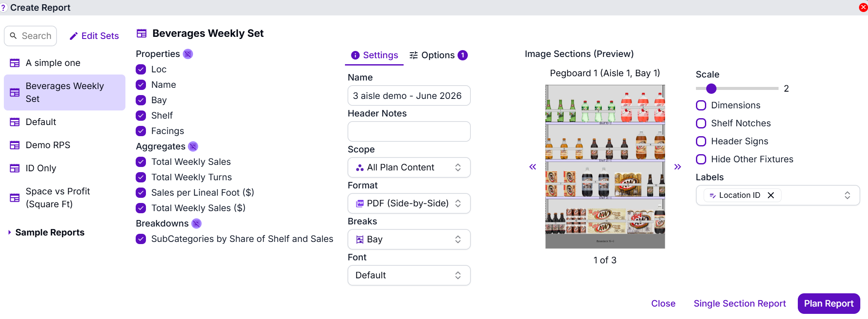868x319 pixels.
Task: Click the report Name input field
Action: 409,95
